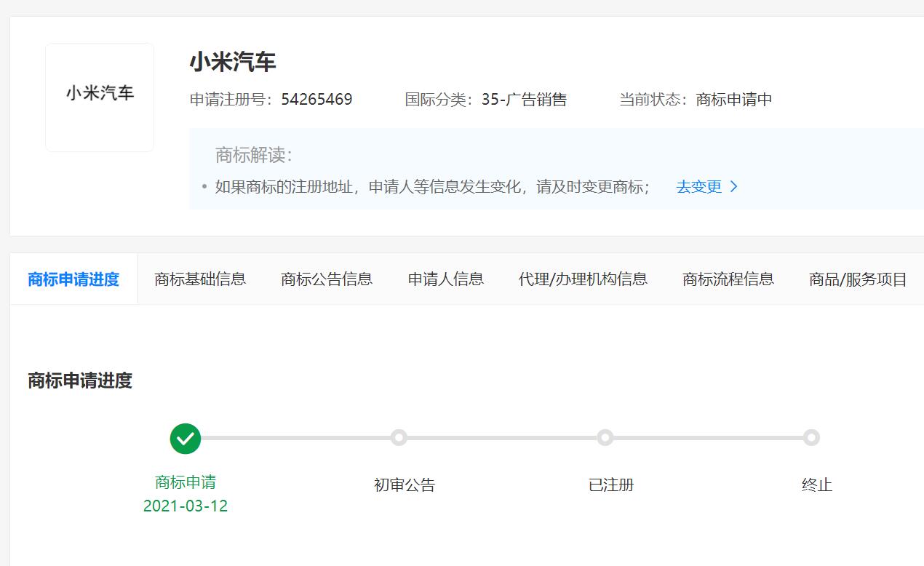924x566 pixels.
Task: Switch to the 商标基础信息 tab
Action: (202, 279)
